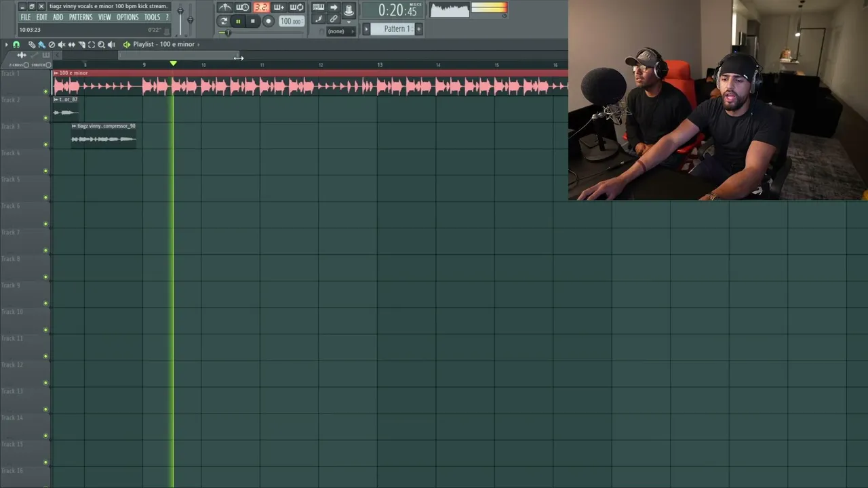Open the t..or_87 clip menu
The image size is (868, 488).
click(x=56, y=100)
